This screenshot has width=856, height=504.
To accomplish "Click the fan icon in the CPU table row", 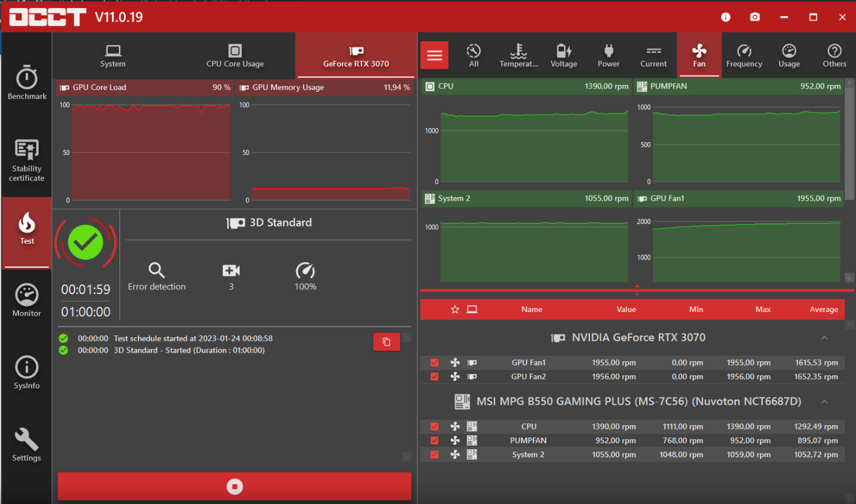I will tap(455, 426).
